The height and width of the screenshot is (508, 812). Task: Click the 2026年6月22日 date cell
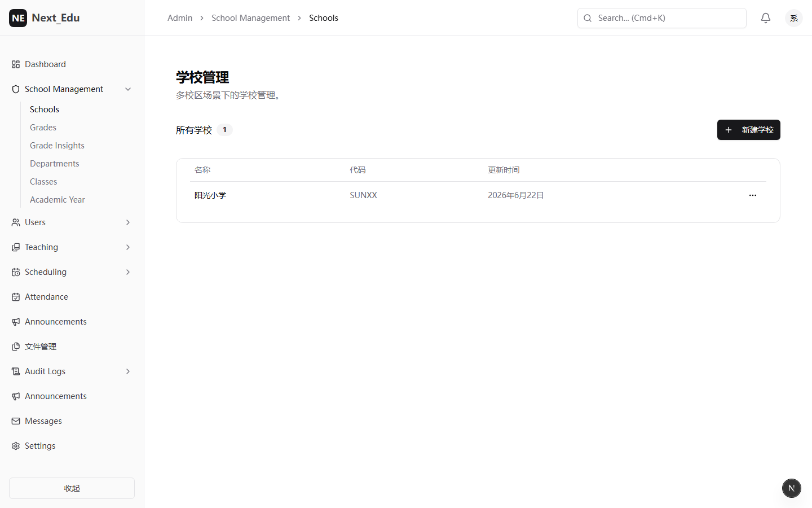coord(516,195)
